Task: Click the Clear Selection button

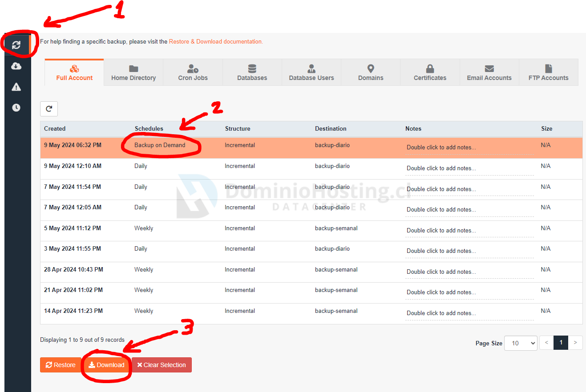Action: [162, 365]
